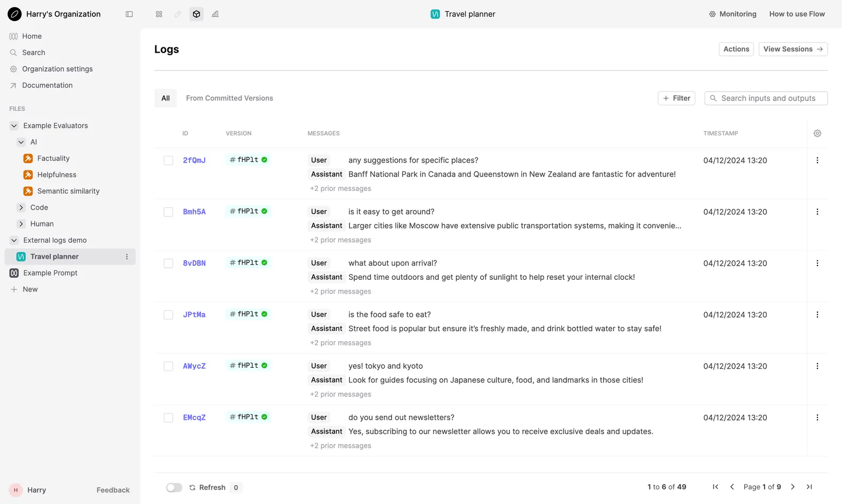Collapse the External logs demo folder
Image resolution: width=842 pixels, height=504 pixels.
point(14,240)
